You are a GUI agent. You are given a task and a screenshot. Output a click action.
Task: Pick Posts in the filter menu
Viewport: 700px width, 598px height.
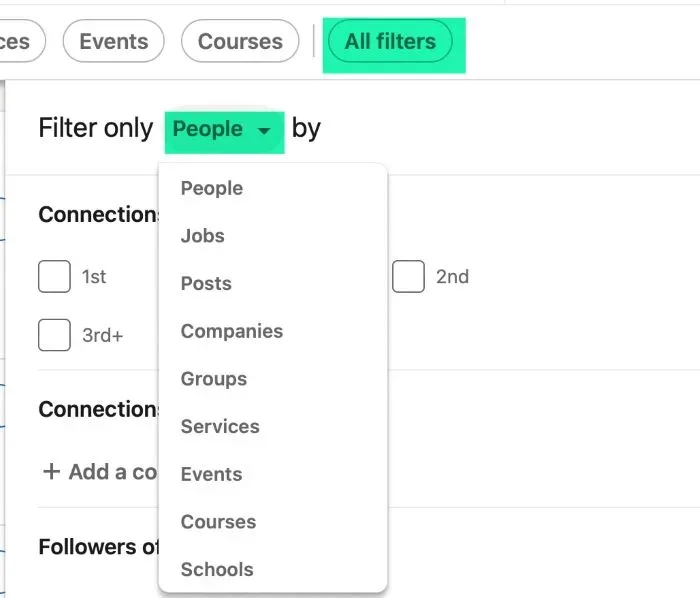206,283
